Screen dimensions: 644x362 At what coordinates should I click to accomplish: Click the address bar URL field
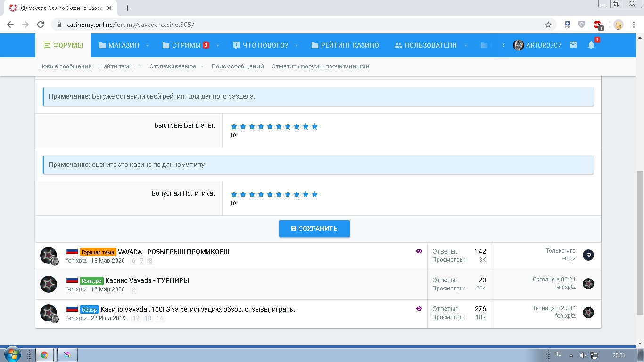click(302, 25)
